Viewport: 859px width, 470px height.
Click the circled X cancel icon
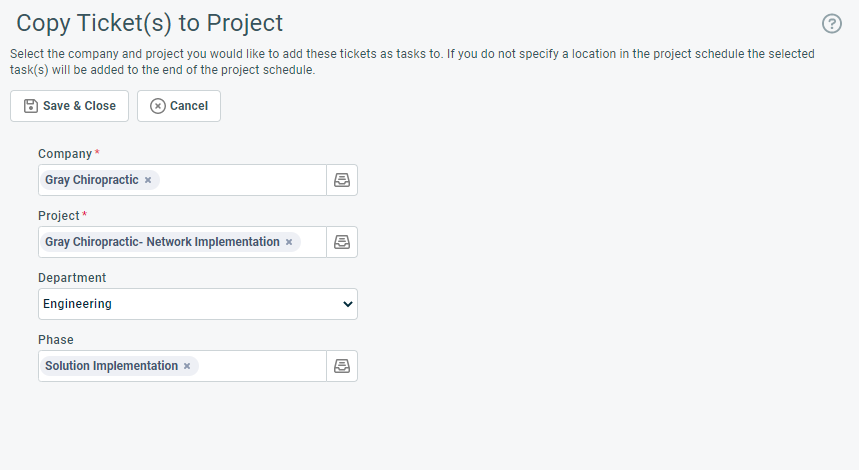tap(158, 106)
